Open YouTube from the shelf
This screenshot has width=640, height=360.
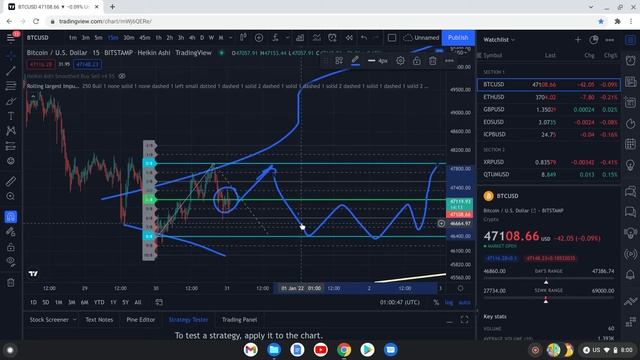click(x=320, y=350)
